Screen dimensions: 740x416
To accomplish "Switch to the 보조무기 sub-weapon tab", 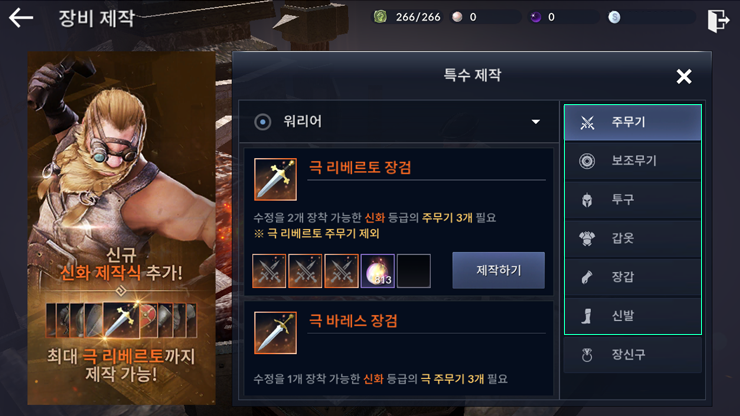I will (632, 161).
